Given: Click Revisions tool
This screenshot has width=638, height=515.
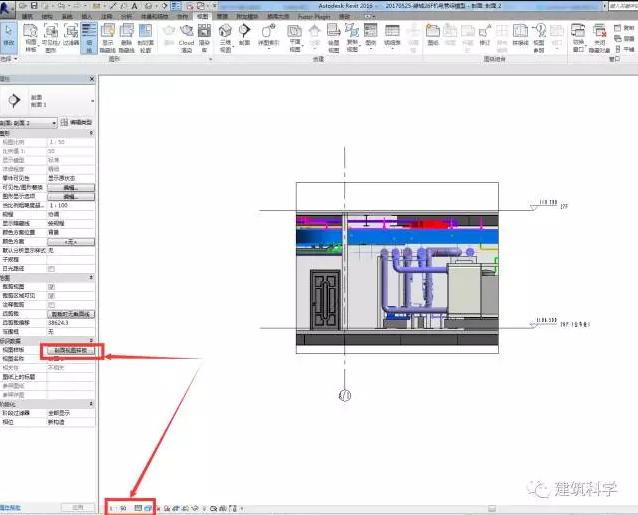Looking at the screenshot, I should pyautogui.click(x=485, y=35).
